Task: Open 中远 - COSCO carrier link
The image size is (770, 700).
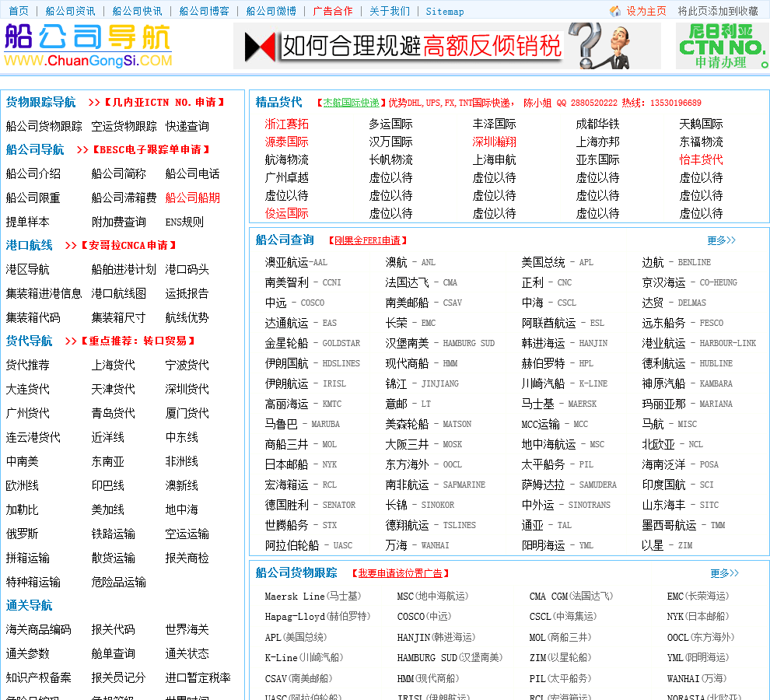Action: [294, 303]
